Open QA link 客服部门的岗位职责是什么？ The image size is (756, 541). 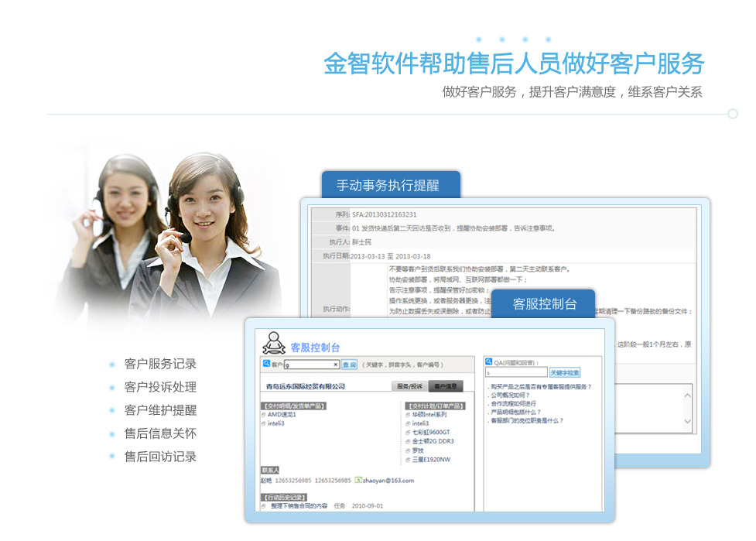click(528, 421)
